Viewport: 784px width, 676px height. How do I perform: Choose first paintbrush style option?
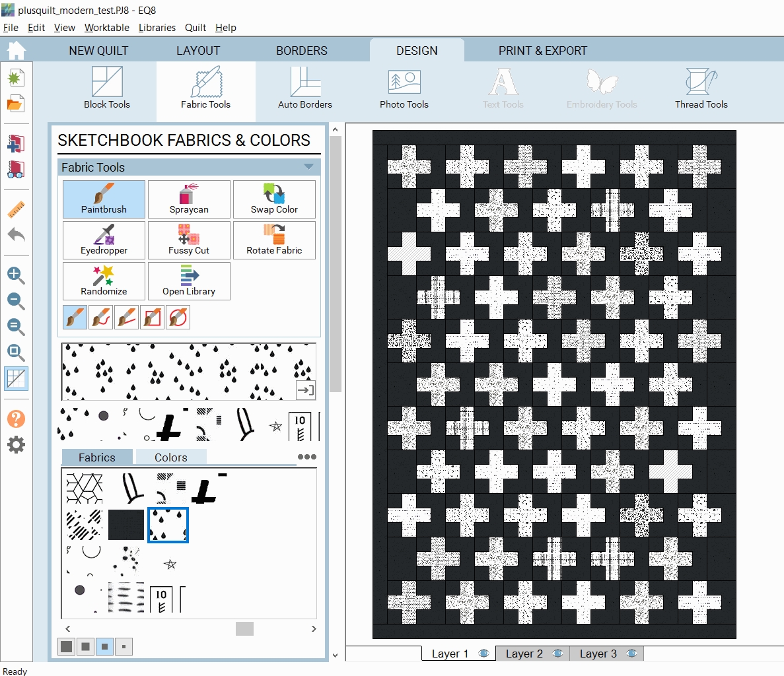[x=75, y=318]
